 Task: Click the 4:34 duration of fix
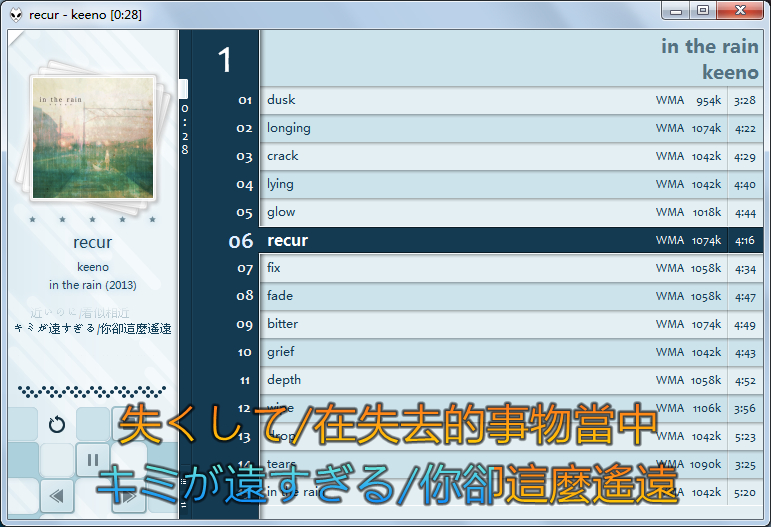click(x=745, y=269)
